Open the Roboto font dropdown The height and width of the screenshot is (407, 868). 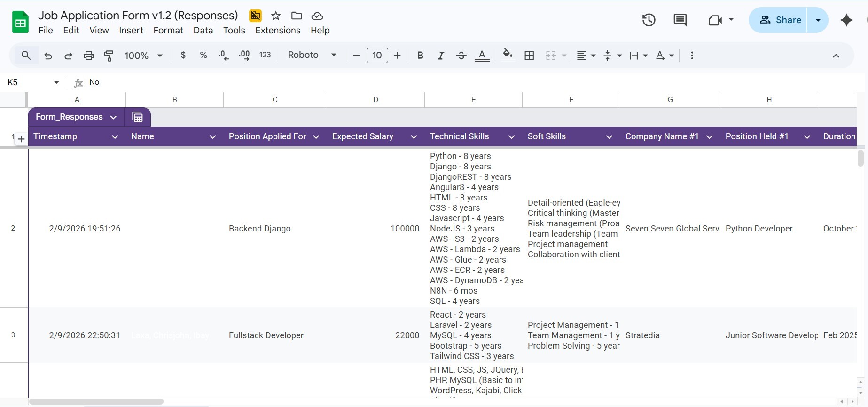point(312,55)
